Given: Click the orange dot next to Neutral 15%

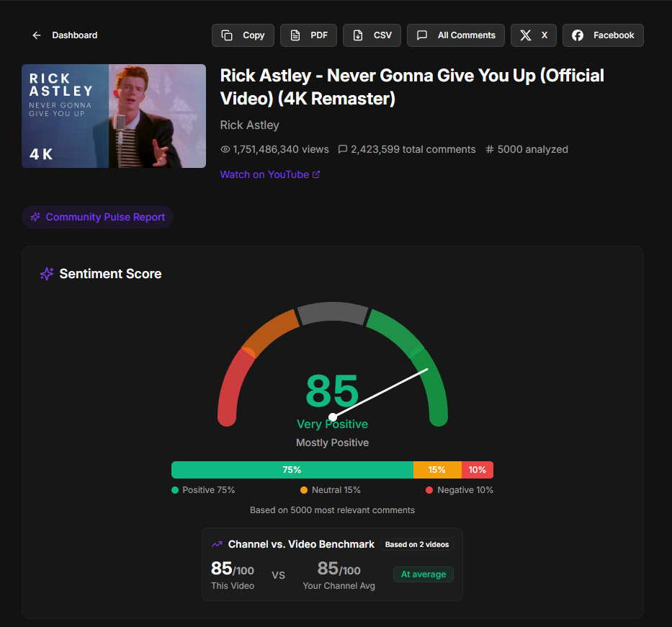Looking at the screenshot, I should pyautogui.click(x=304, y=490).
